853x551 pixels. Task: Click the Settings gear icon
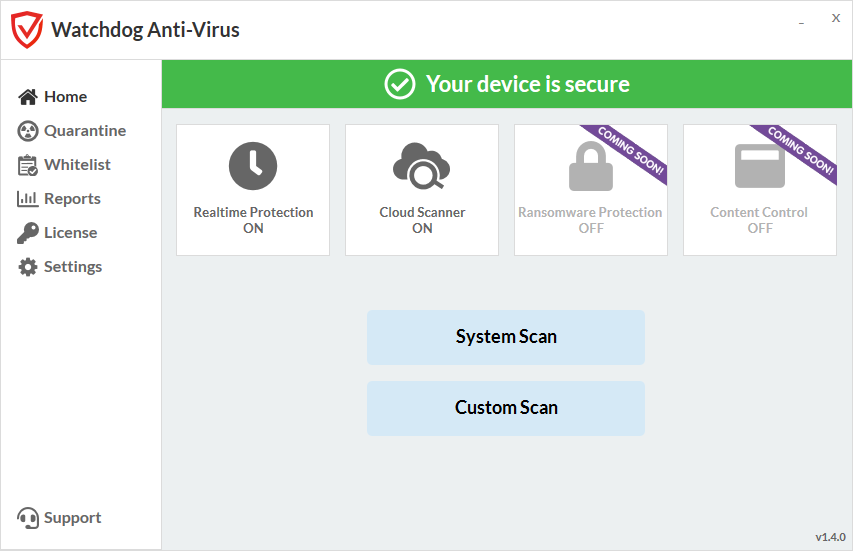(x=28, y=267)
